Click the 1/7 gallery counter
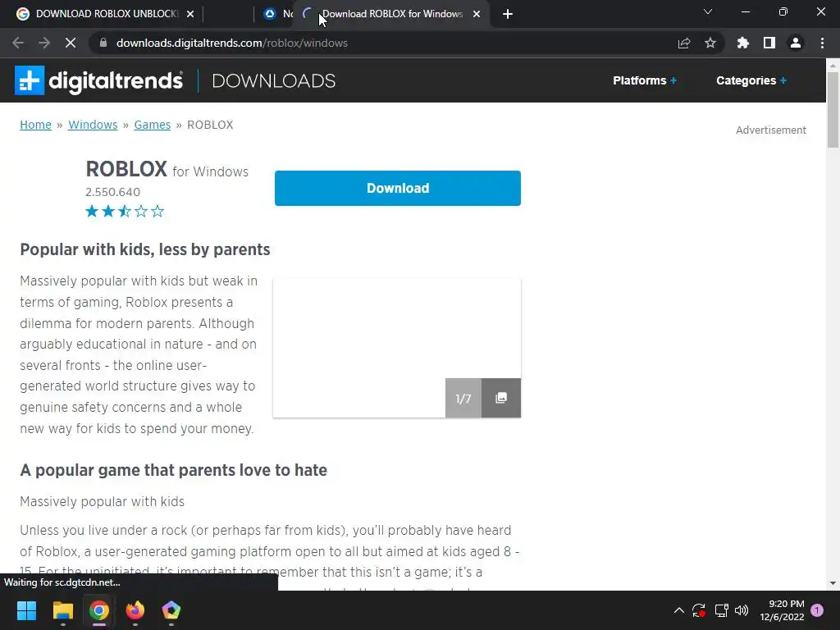Screen dimensions: 840x630 tap(463, 398)
